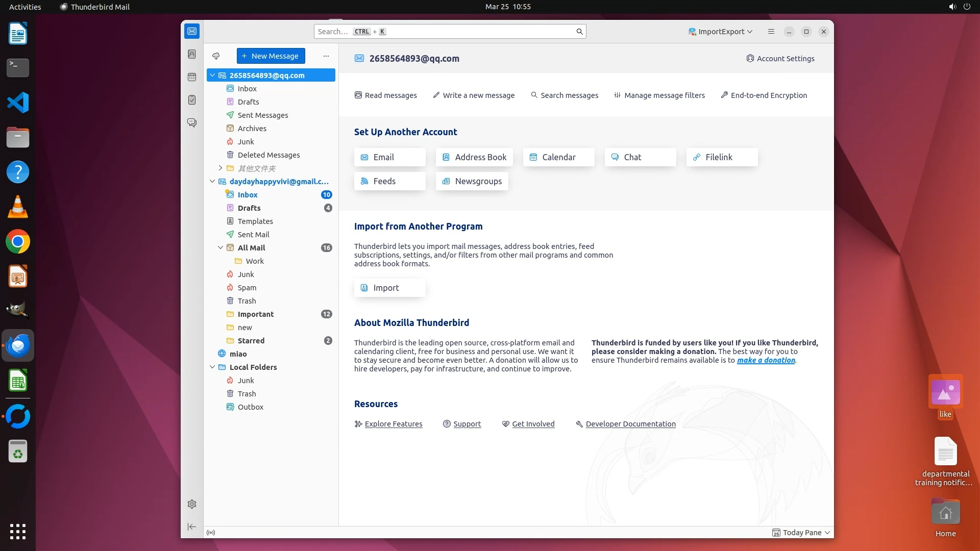
Task: Open the Thunderbird hamburger app menu
Action: [x=771, y=32]
